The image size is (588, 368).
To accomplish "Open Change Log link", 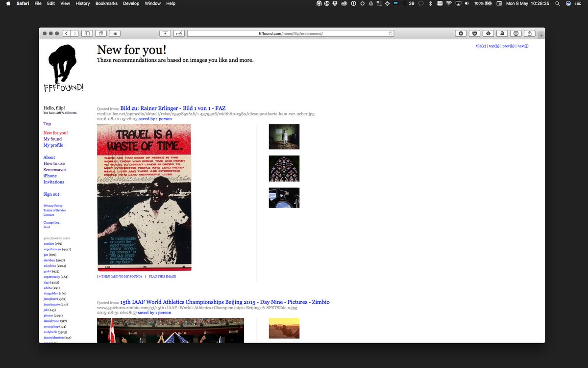I will [51, 223].
